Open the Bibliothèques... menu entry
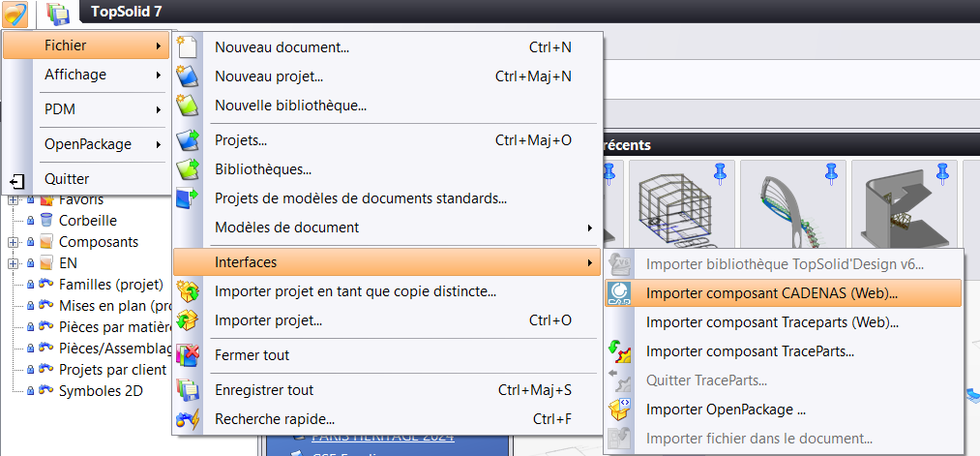 coord(387,169)
